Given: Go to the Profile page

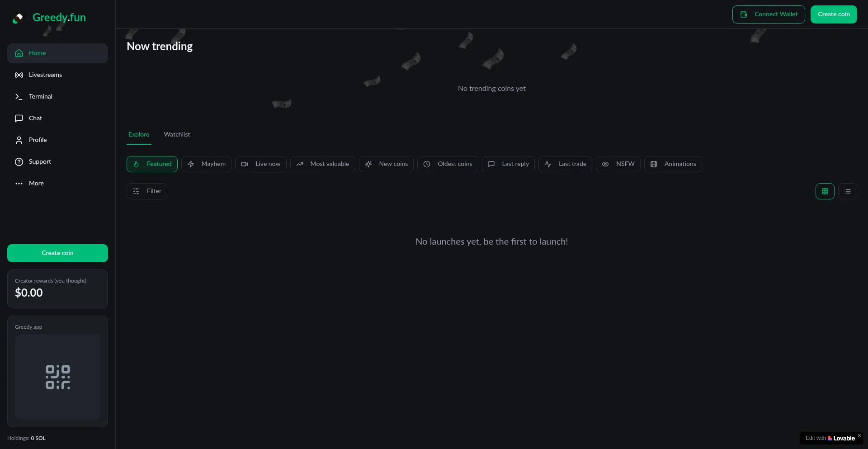Looking at the screenshot, I should pos(38,140).
